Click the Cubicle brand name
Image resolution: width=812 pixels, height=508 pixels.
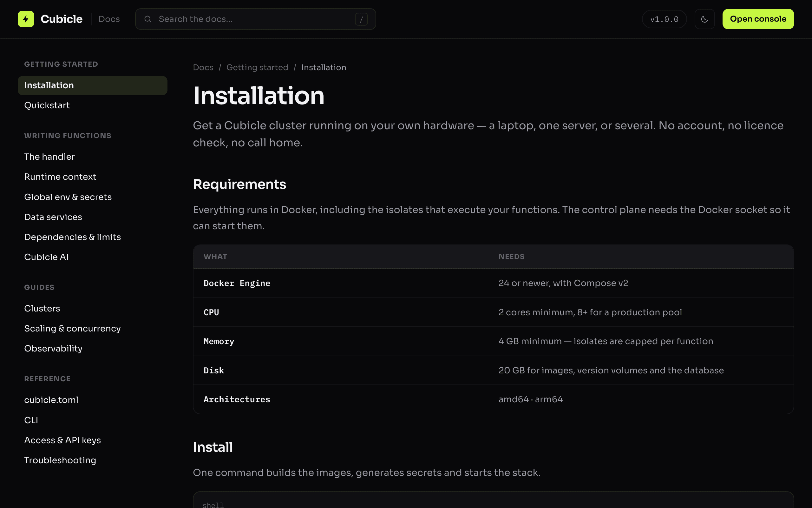tap(62, 19)
